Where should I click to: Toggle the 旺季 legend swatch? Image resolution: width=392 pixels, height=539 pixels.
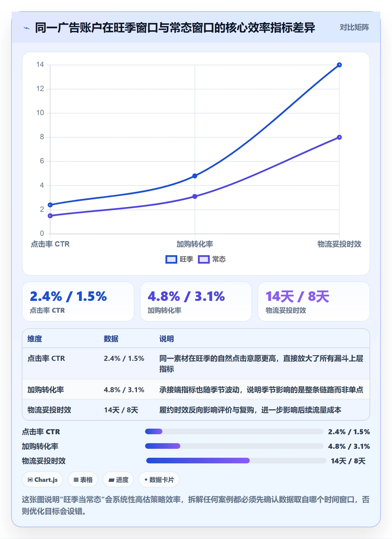(171, 259)
